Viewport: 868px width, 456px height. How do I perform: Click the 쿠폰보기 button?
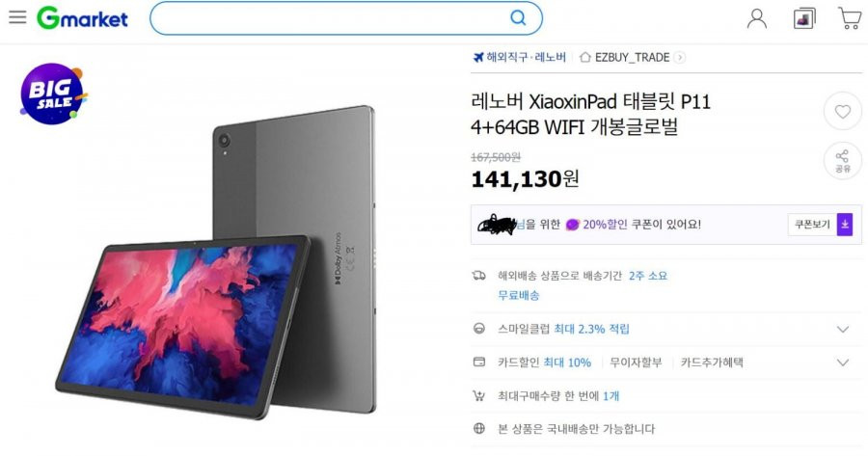point(812,224)
